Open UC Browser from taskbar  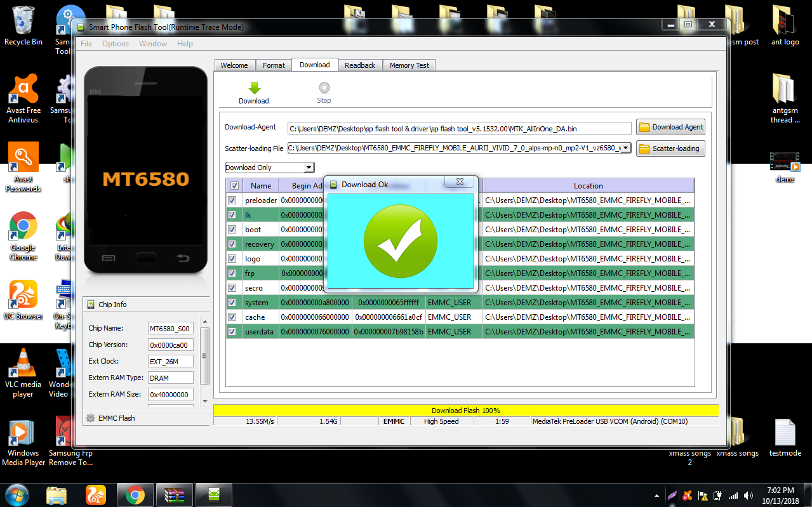tap(95, 494)
